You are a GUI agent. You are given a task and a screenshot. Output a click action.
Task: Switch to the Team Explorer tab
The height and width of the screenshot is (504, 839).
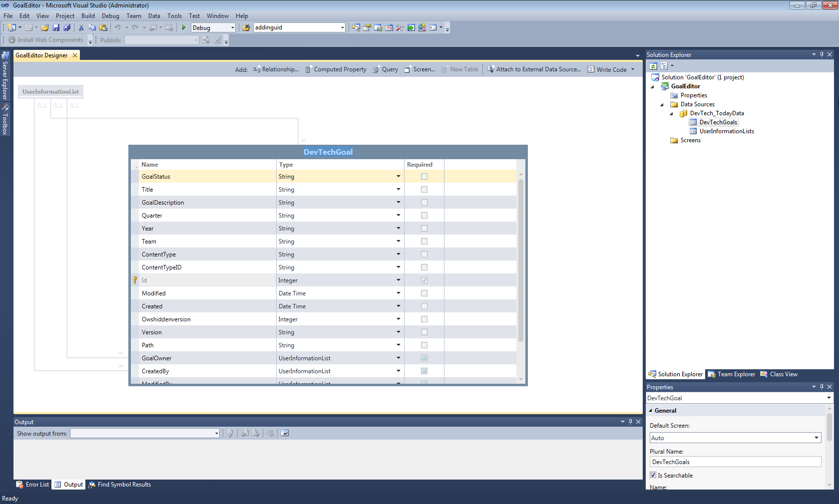tap(732, 374)
